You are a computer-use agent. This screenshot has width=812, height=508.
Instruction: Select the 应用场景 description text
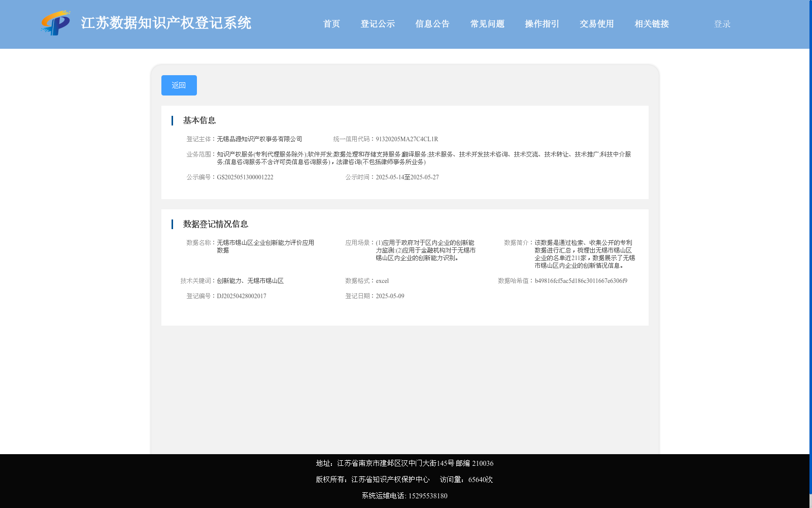coord(426,250)
